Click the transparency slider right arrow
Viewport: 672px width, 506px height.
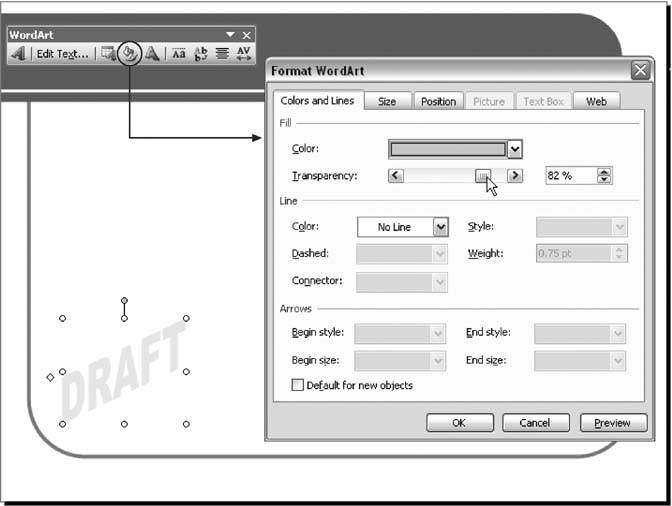(x=515, y=176)
